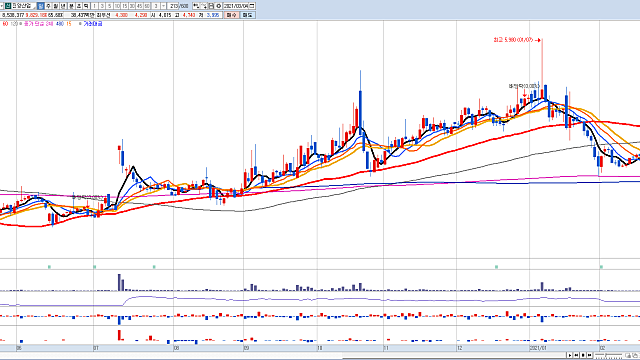The height and width of the screenshot is (360, 640).
Task: Choose the 30 interval button
Action: pos(132,6)
